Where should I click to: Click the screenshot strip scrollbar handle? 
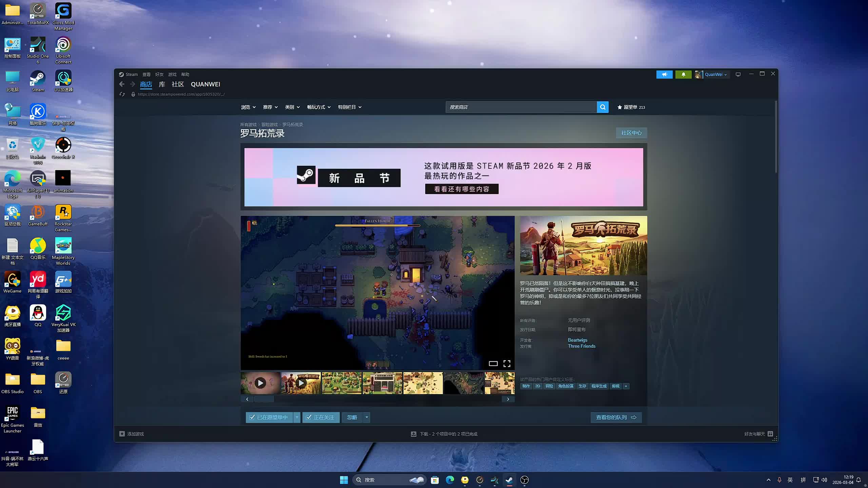pos(264,399)
